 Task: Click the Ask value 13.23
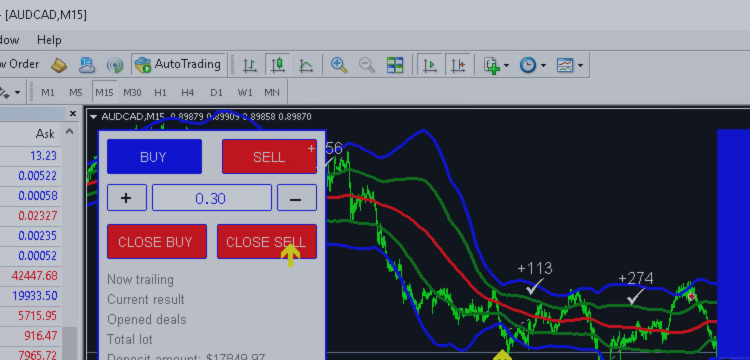coord(43,156)
